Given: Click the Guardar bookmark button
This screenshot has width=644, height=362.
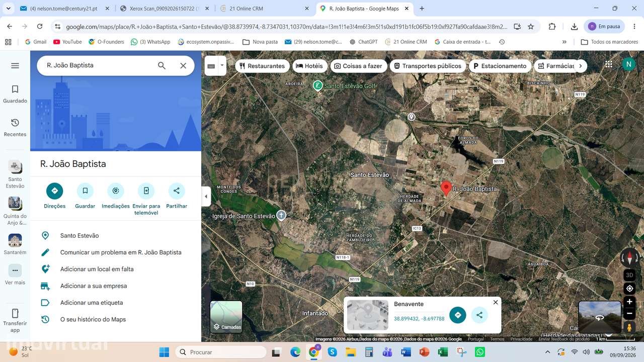Looking at the screenshot, I should coord(85,191).
